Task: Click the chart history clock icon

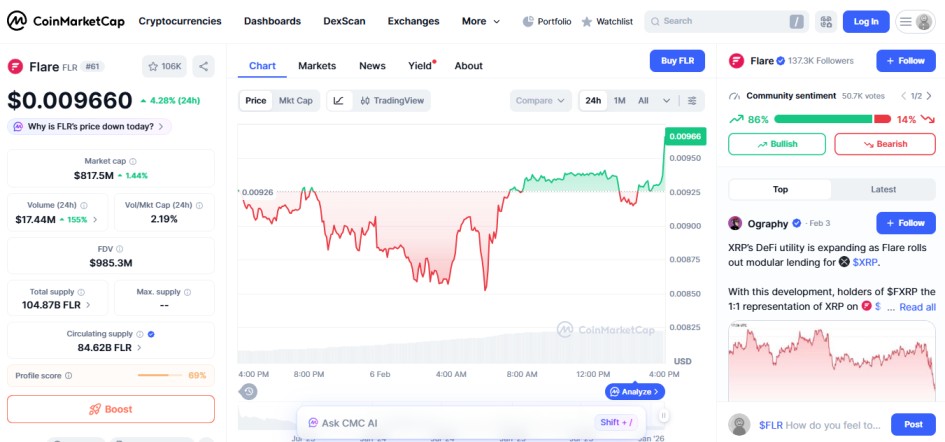Action: coord(249,392)
